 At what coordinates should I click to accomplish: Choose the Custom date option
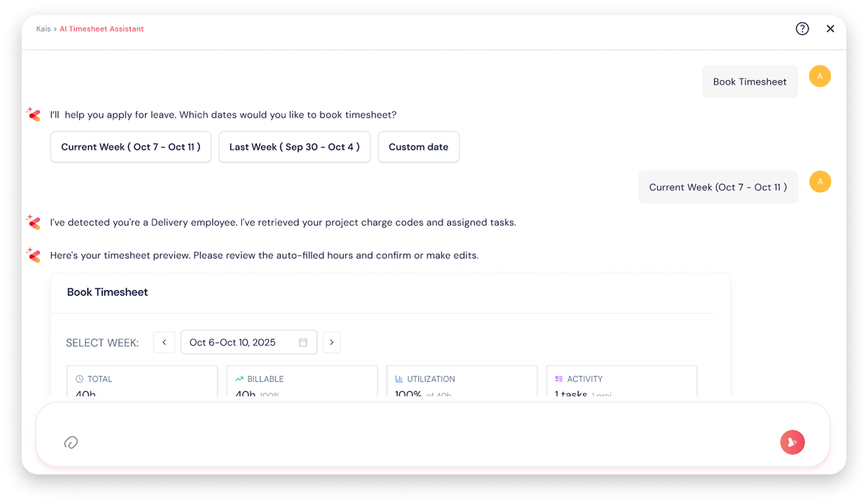(418, 147)
